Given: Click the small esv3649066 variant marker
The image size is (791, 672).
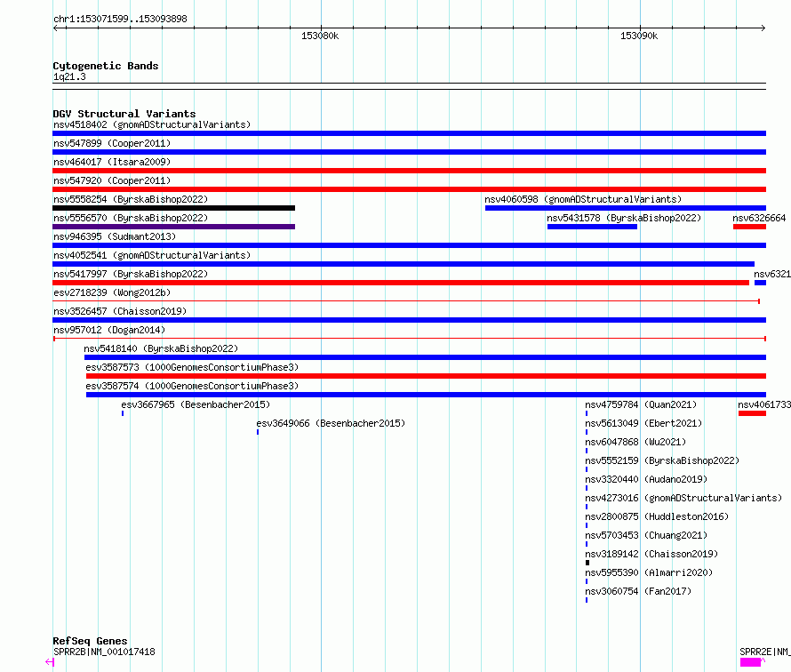Looking at the screenshot, I should click(258, 432).
